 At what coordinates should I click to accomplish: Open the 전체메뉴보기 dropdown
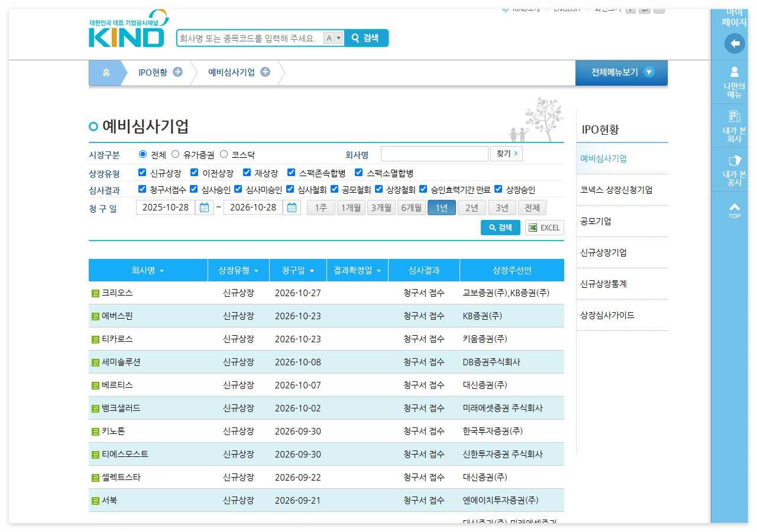click(x=622, y=73)
